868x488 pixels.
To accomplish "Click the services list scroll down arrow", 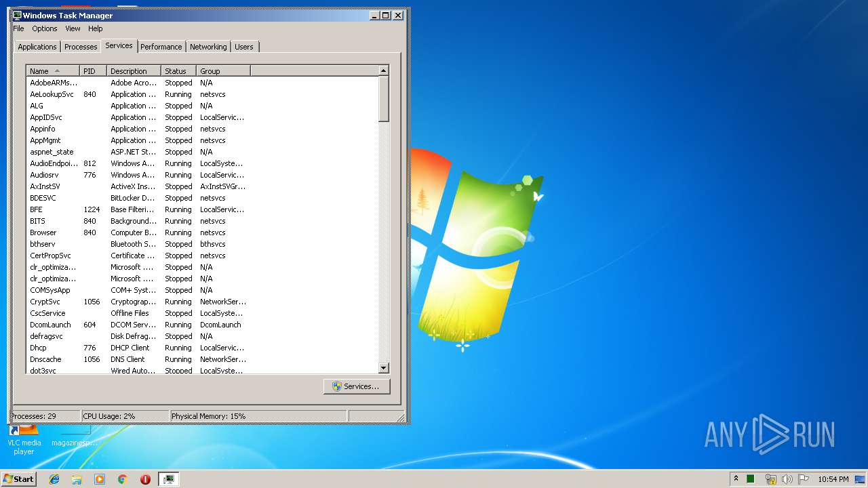I will point(384,368).
